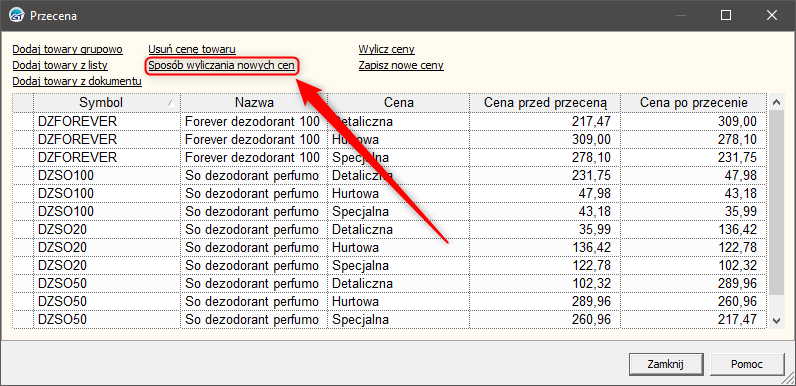Open Sposób wyliczania nowych cen link
The height and width of the screenshot is (386, 796).
tap(221, 65)
